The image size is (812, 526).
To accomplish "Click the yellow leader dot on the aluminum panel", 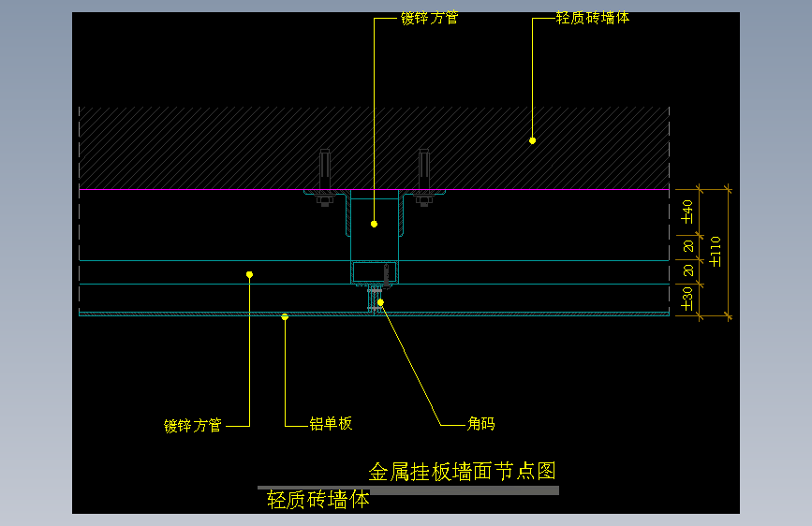I will pos(285,317).
